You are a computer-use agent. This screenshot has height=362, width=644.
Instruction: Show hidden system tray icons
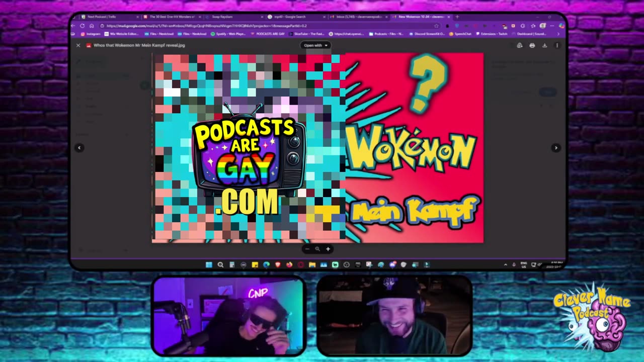tap(506, 264)
